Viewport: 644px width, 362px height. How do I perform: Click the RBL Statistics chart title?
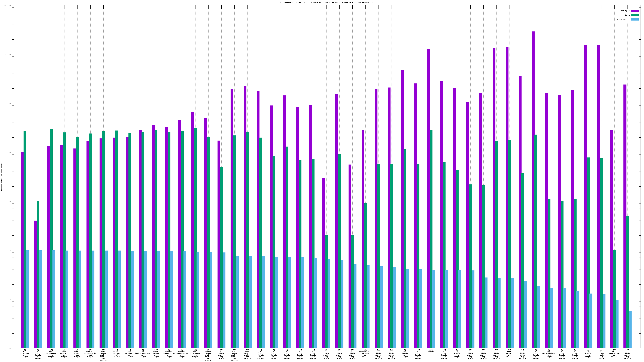(x=326, y=3)
